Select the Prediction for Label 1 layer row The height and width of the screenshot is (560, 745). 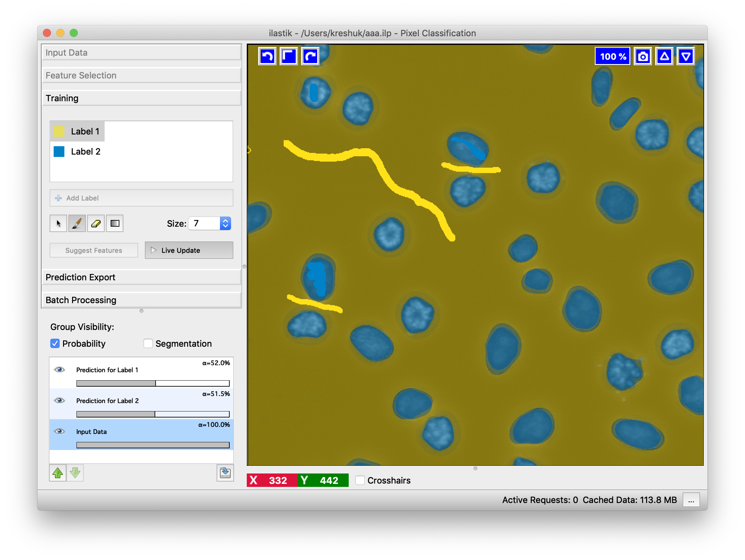(x=141, y=373)
